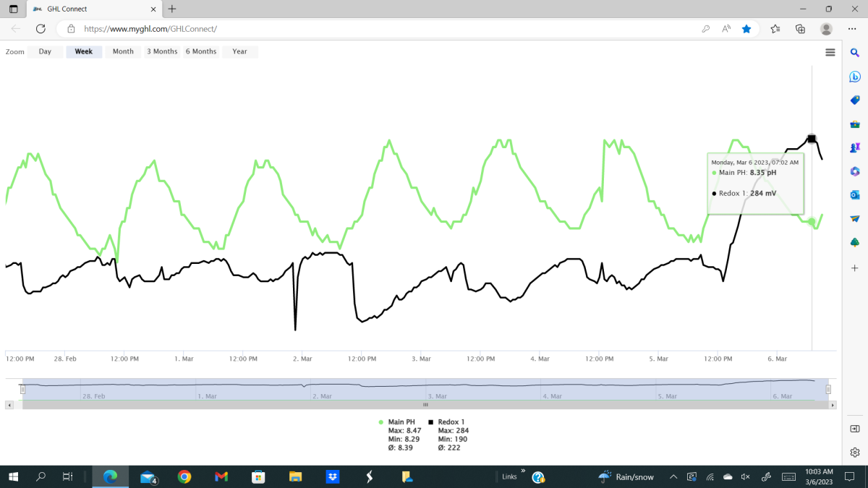
Task: Open a new browser tab
Action: [171, 9]
